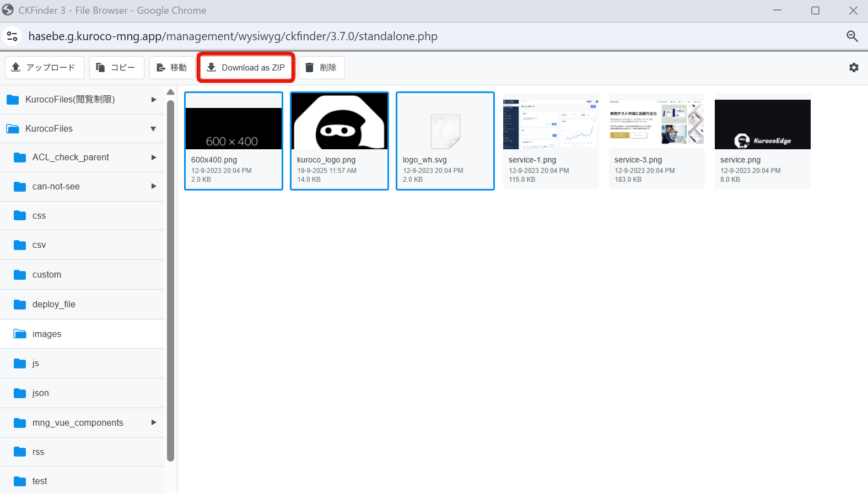Click the delete (削除) trash button
The image size is (868, 494).
click(x=322, y=68)
